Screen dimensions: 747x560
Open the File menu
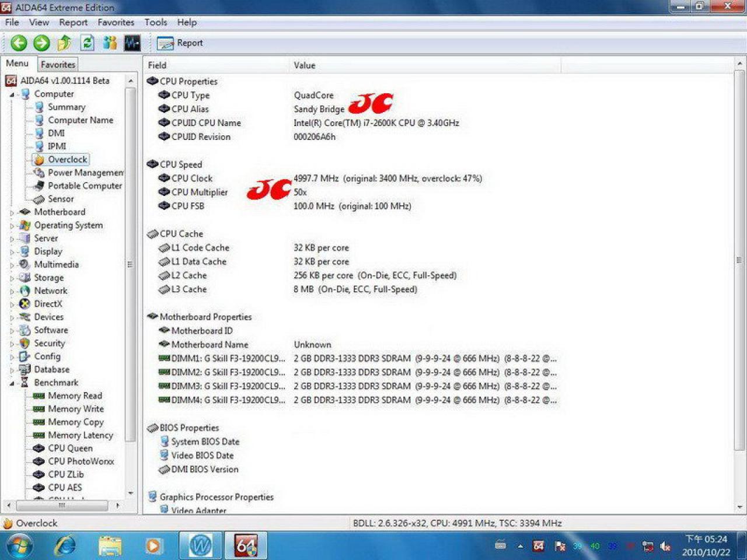pyautogui.click(x=12, y=22)
